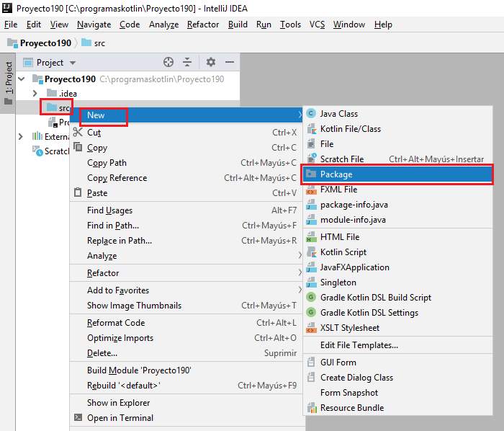Screen dimensions: 504x431
Task: Click the Locate/Scroll from Source target icon
Action: (168, 62)
